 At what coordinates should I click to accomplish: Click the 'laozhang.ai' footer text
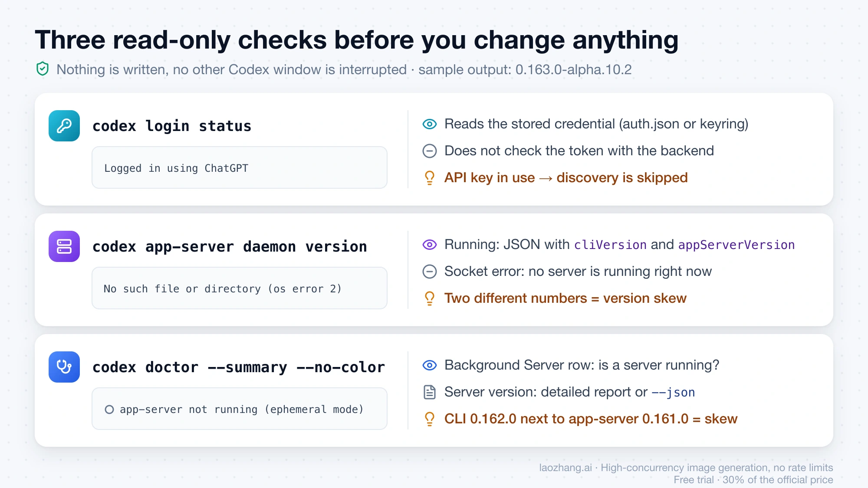pyautogui.click(x=566, y=468)
